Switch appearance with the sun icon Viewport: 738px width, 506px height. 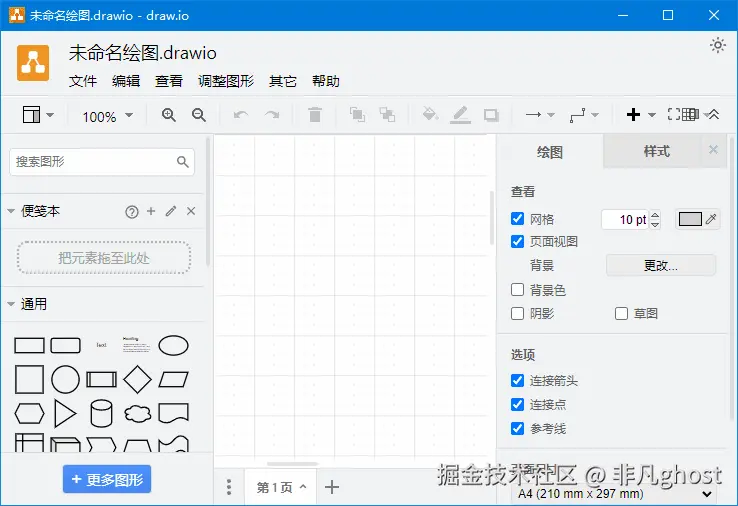(718, 46)
